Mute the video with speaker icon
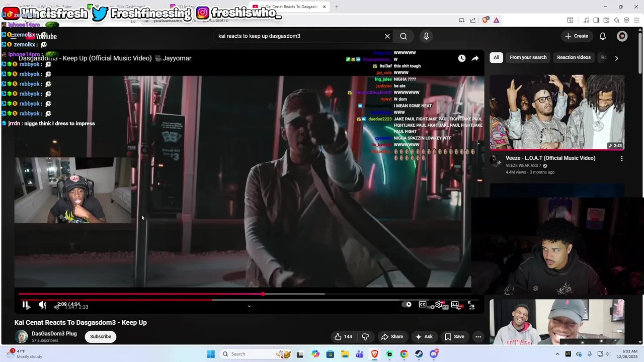 point(43,305)
